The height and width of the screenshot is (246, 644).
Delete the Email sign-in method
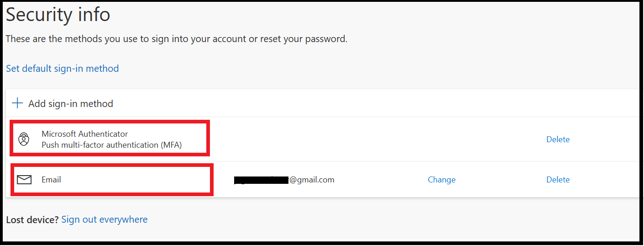(558, 180)
